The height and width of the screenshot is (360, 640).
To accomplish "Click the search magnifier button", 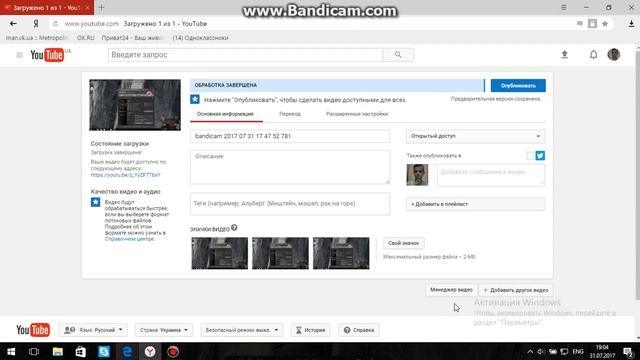I will point(398,55).
